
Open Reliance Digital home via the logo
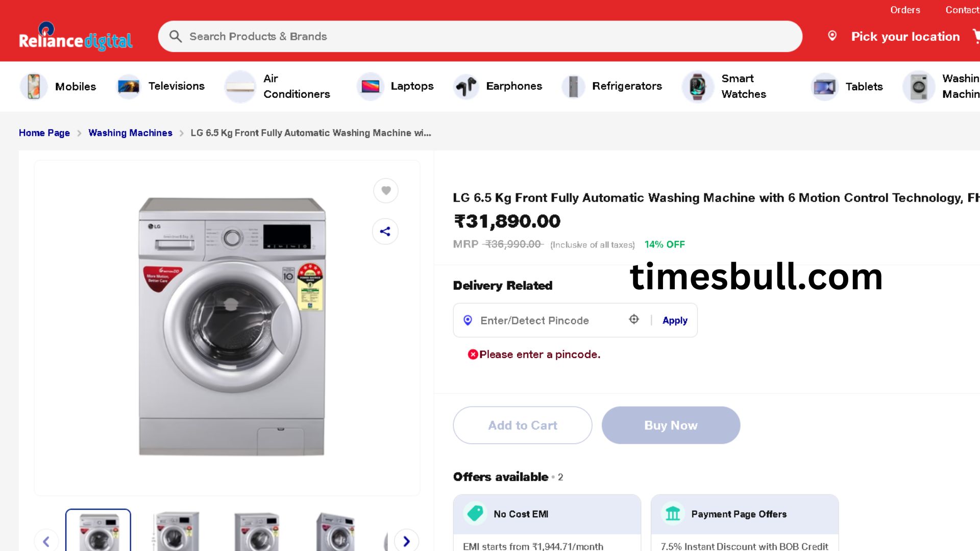76,36
